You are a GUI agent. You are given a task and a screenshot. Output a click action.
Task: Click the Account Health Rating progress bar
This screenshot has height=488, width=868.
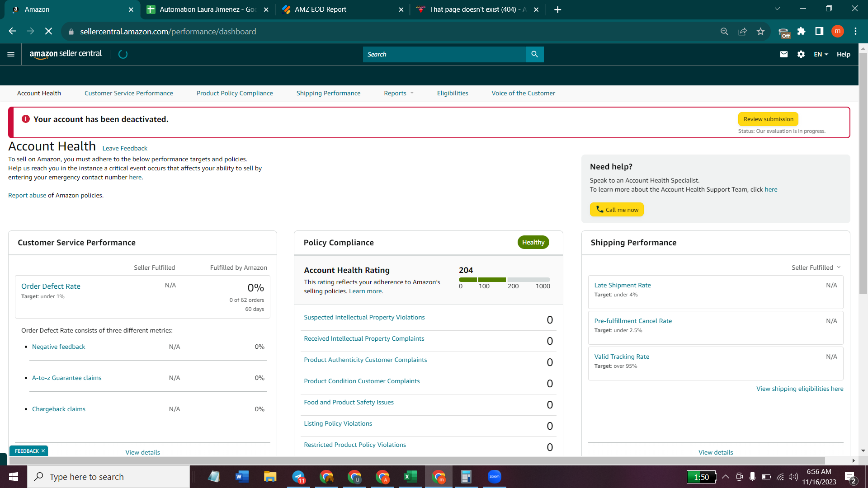click(x=505, y=280)
